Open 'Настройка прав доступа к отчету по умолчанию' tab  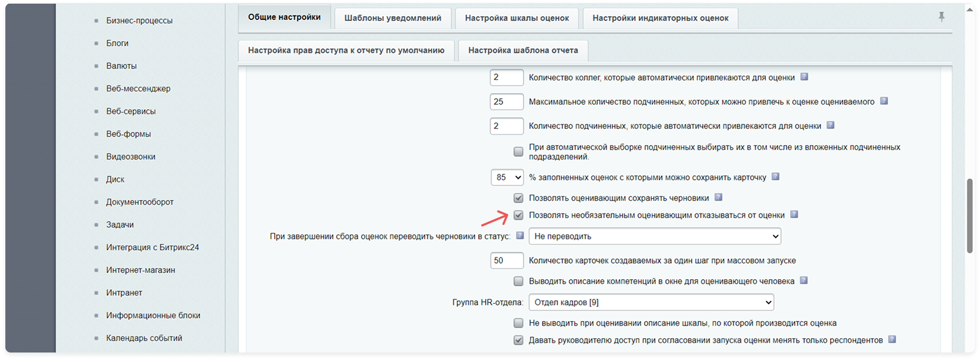[346, 50]
